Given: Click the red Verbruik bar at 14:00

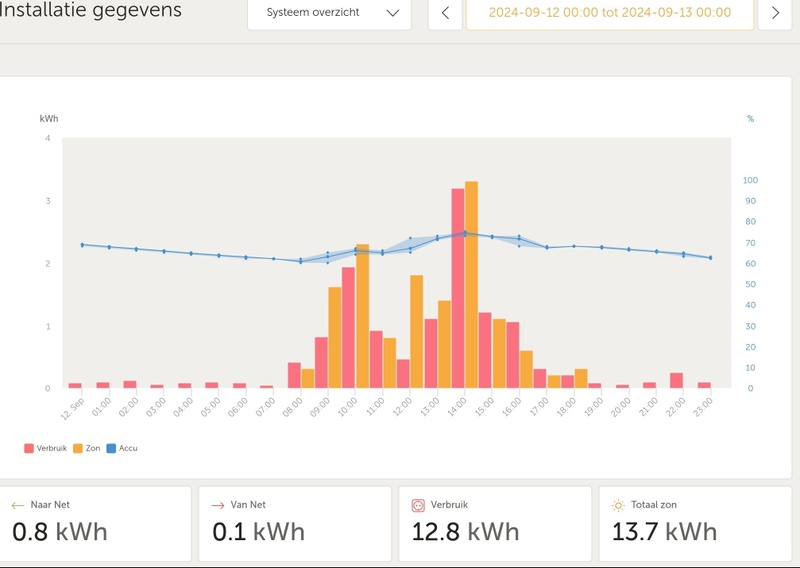Looking at the screenshot, I should (x=457, y=288).
